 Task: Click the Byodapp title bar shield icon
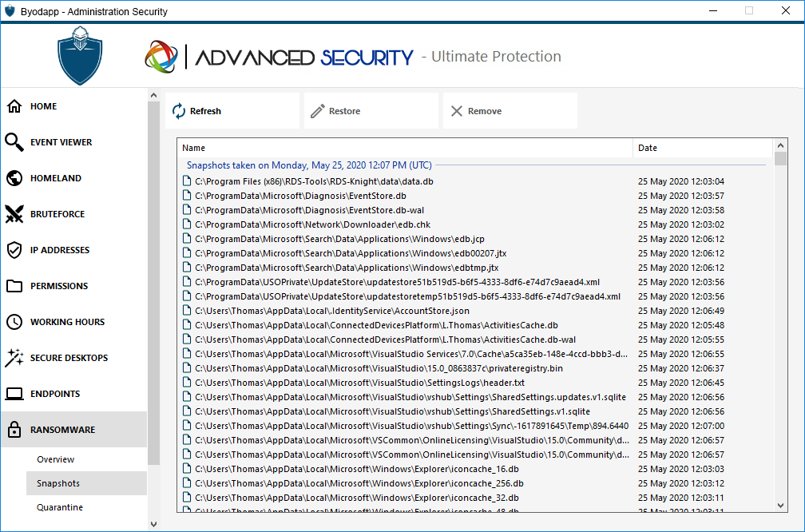tap(10, 11)
